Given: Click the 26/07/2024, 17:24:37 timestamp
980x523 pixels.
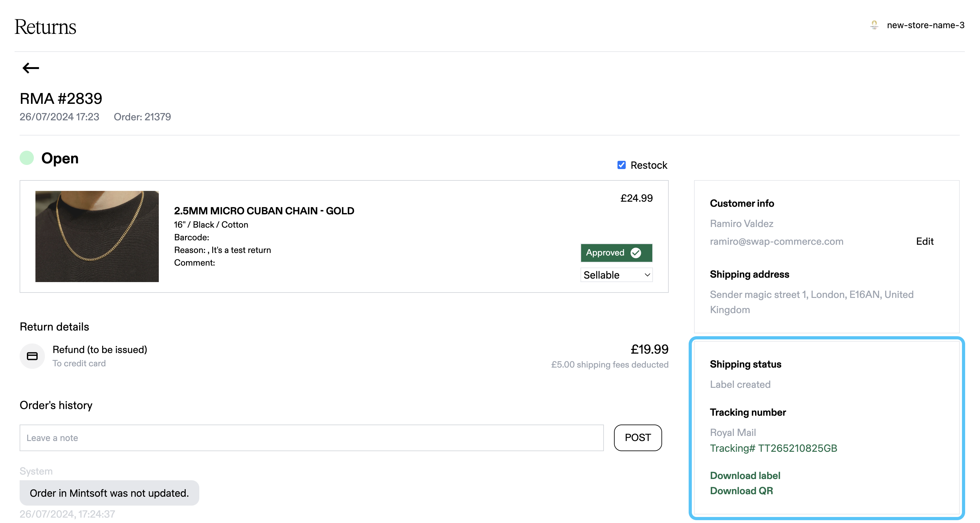Looking at the screenshot, I should point(67,514).
